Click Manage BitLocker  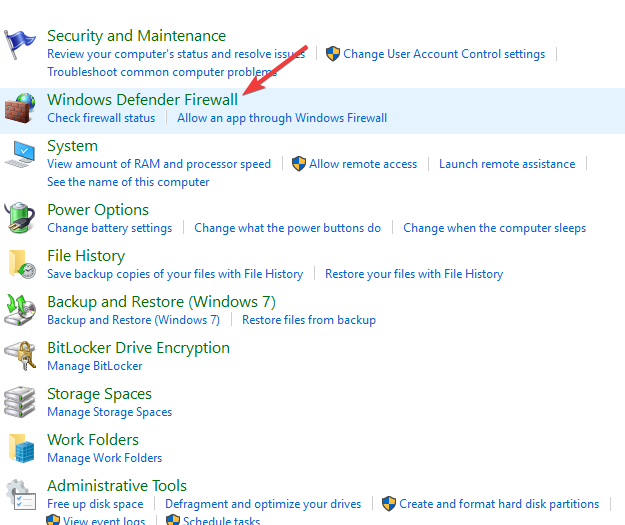click(94, 366)
